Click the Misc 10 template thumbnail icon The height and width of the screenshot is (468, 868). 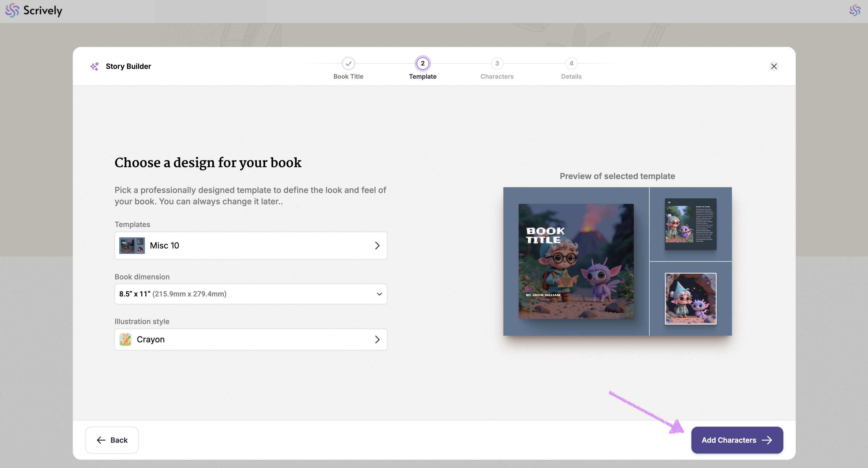point(132,245)
